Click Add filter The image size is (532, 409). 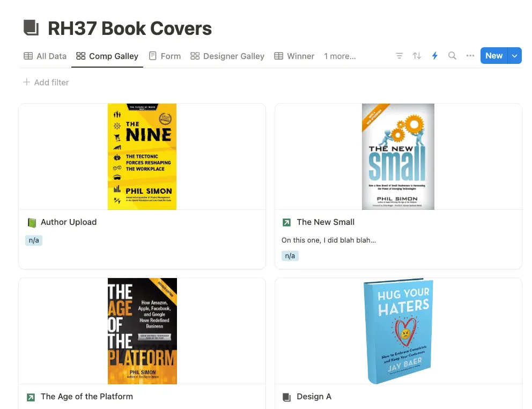46,82
